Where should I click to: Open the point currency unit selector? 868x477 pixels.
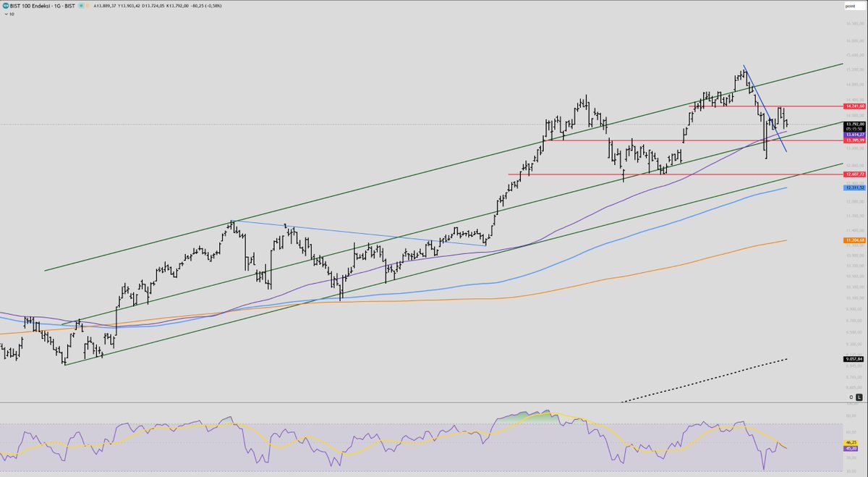click(854, 6)
